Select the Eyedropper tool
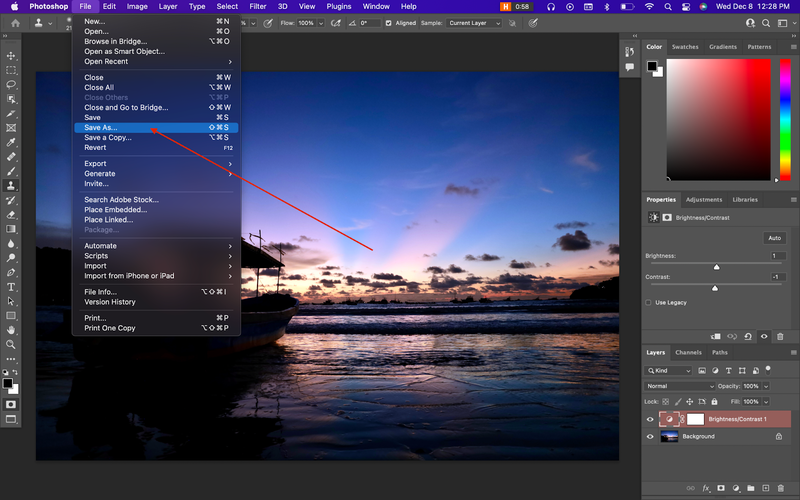 point(12,142)
